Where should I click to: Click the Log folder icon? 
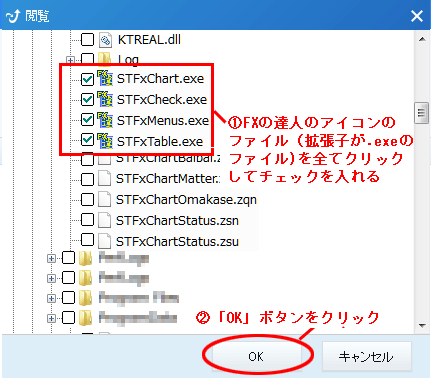(105, 59)
